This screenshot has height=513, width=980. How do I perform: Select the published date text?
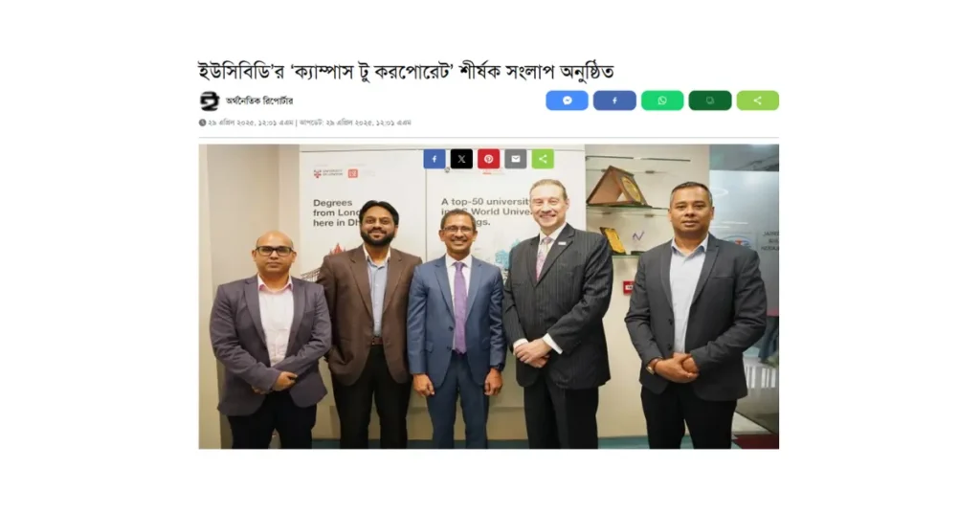pos(251,123)
